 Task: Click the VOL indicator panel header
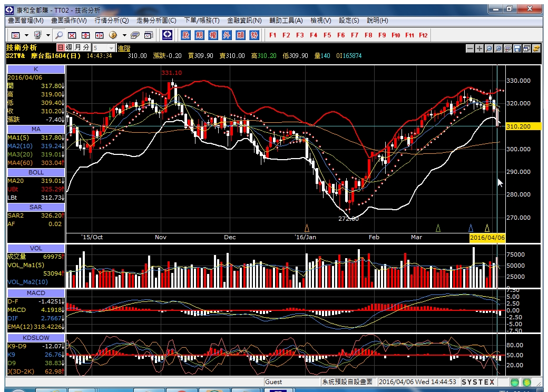[x=36, y=248]
